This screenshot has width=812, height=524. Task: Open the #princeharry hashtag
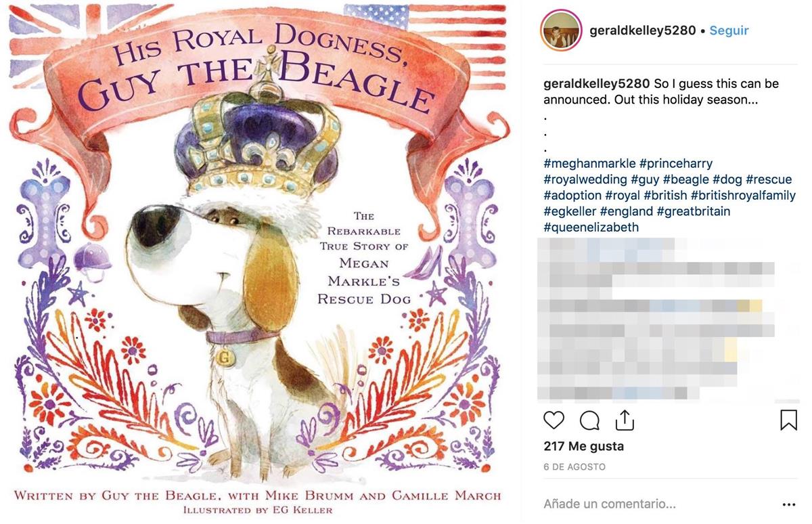click(676, 163)
